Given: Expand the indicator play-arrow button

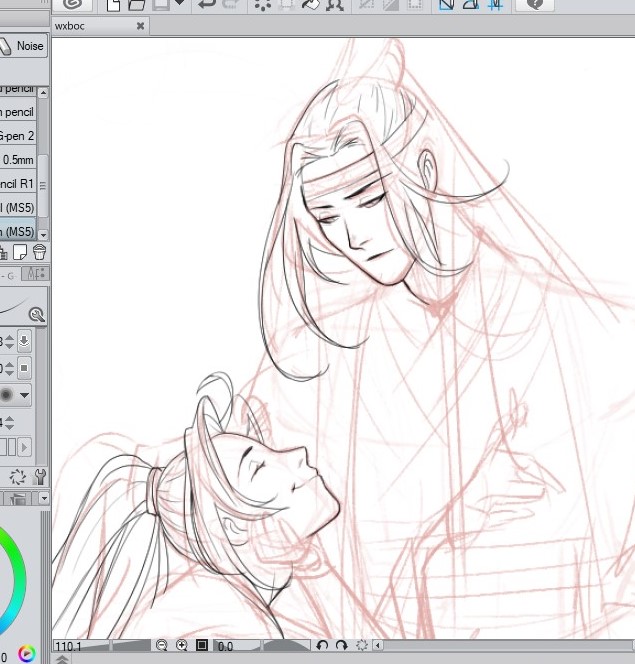Looking at the screenshot, I should point(25,447).
